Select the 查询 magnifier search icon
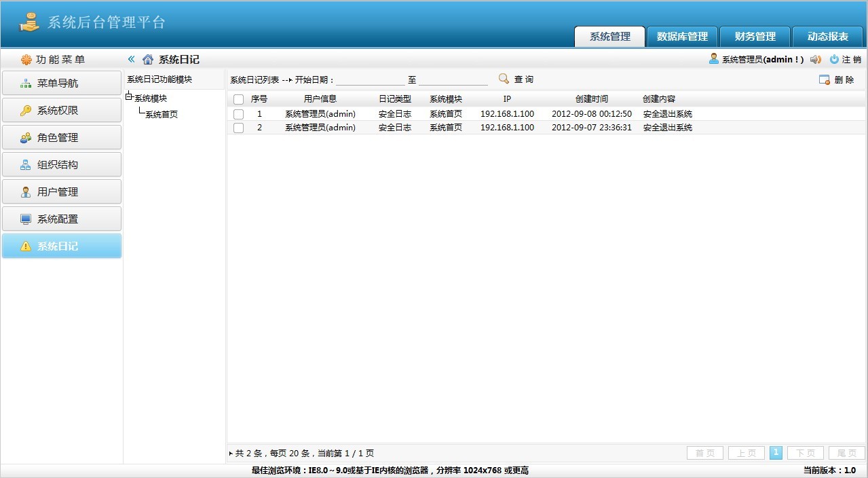Screen dimensions: 868x478 tap(503, 79)
